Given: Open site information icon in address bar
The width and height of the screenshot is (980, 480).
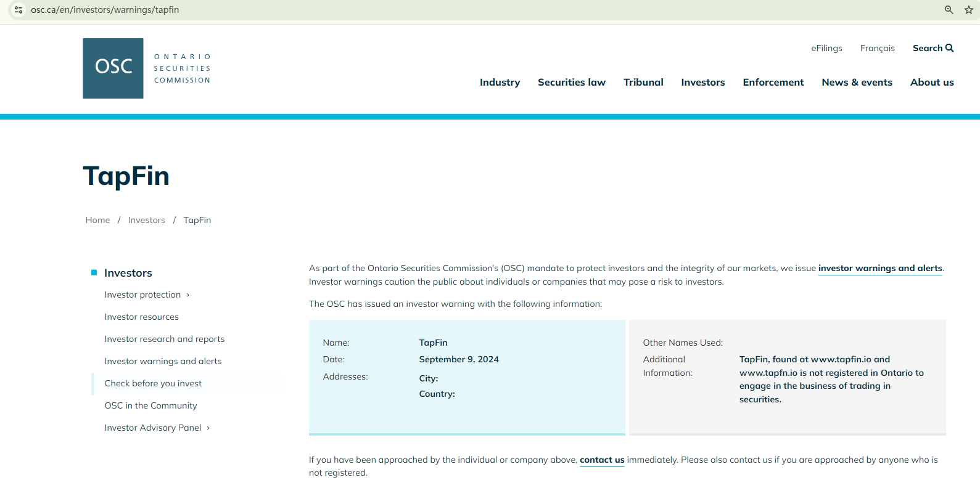Looking at the screenshot, I should pos(19,10).
